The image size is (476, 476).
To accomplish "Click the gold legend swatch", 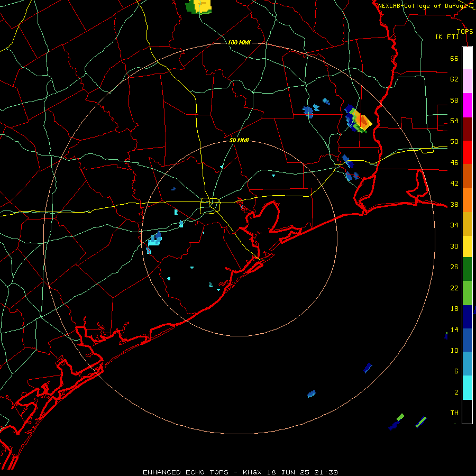I will pyautogui.click(x=467, y=224).
